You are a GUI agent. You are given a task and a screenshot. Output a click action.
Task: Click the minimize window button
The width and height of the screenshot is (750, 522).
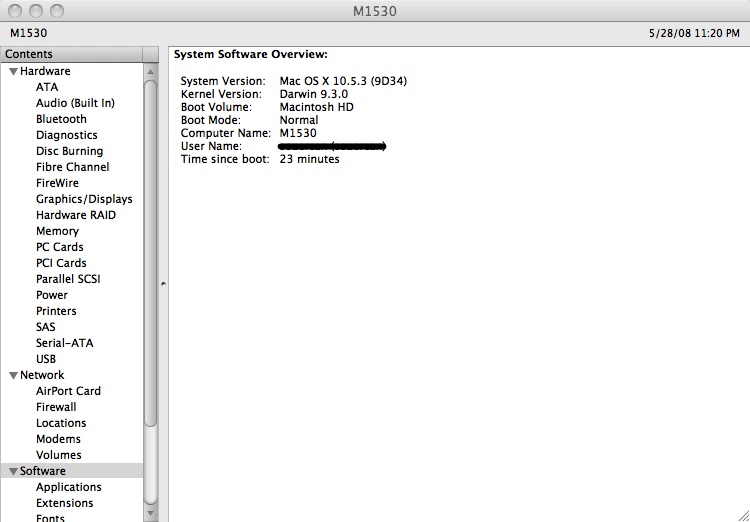[x=36, y=11]
